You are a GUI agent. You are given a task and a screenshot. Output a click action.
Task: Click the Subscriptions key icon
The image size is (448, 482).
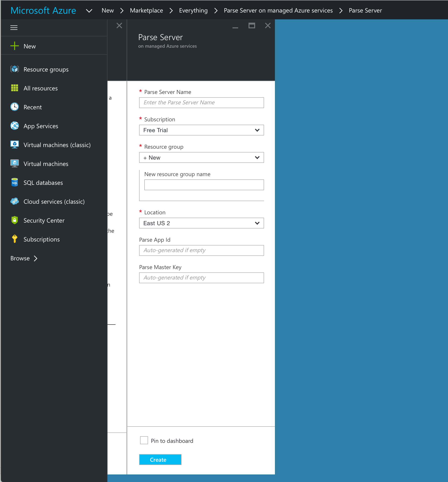[x=15, y=239]
